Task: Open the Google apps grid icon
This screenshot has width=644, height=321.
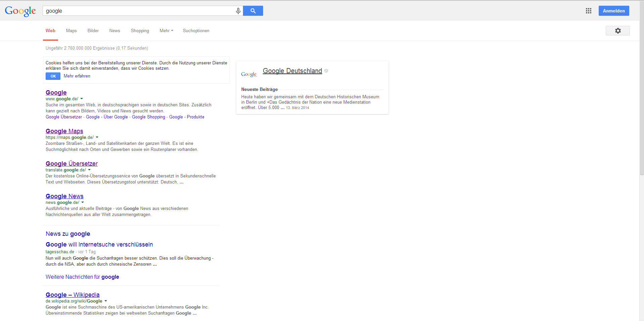Action: pyautogui.click(x=588, y=11)
